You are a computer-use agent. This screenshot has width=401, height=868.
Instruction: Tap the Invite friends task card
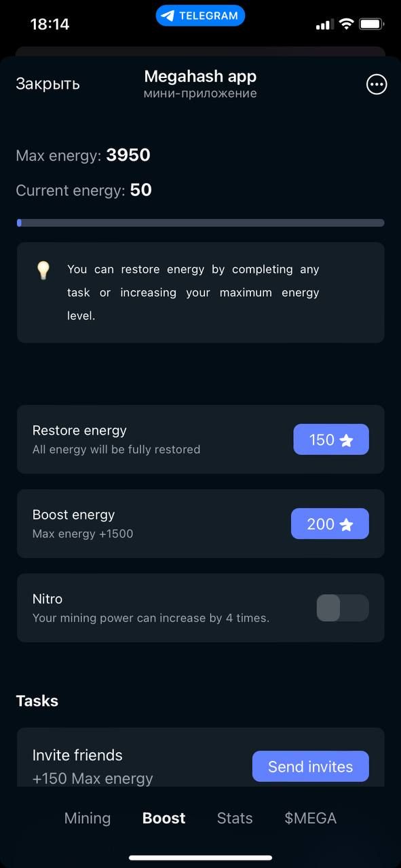(x=201, y=757)
